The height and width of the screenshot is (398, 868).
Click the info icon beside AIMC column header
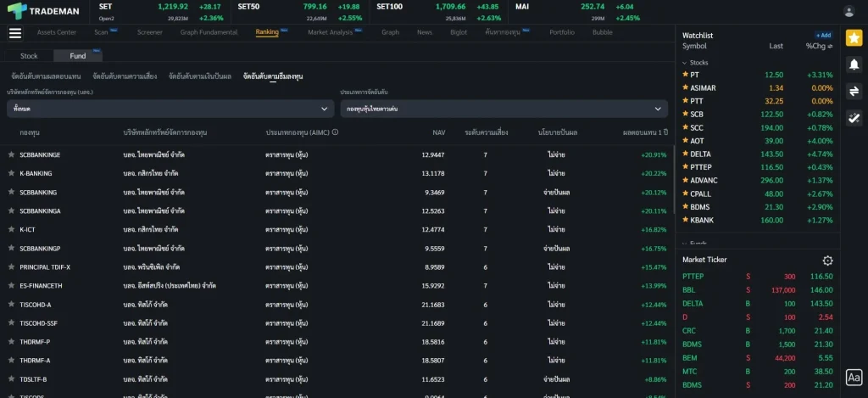[336, 132]
